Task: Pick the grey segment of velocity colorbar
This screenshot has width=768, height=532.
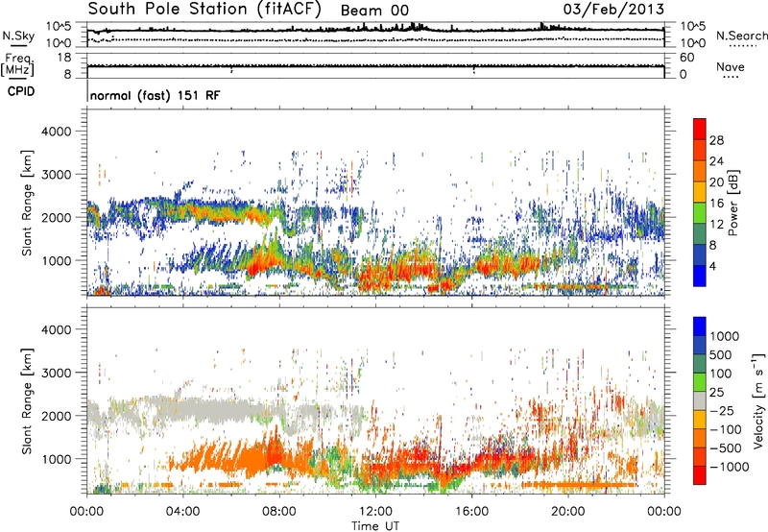Action: tap(700, 400)
